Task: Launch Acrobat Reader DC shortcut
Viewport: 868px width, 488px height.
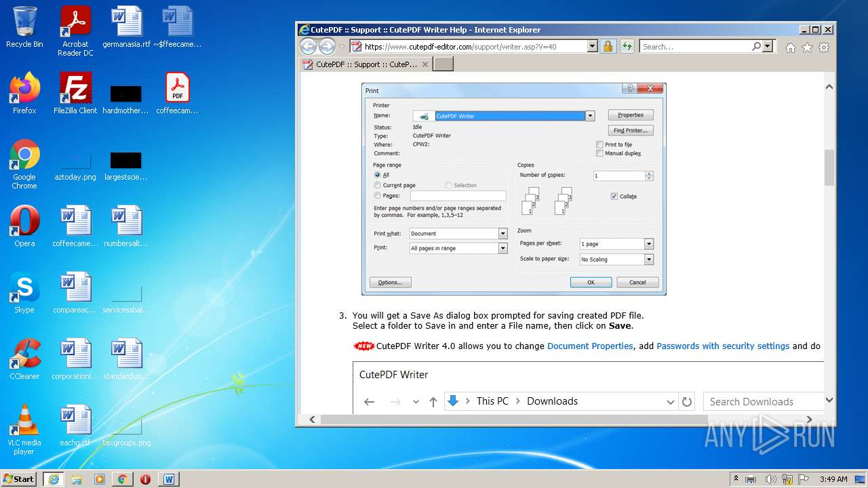Action: point(75,31)
